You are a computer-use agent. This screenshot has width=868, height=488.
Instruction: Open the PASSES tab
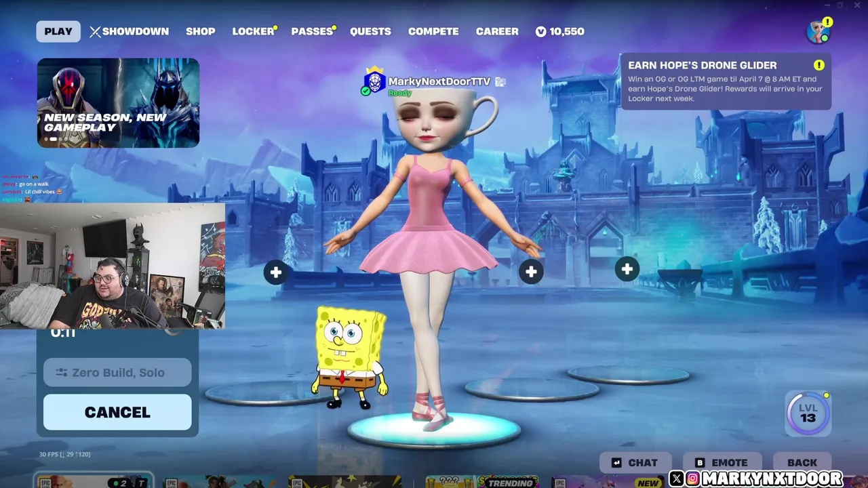pos(312,31)
